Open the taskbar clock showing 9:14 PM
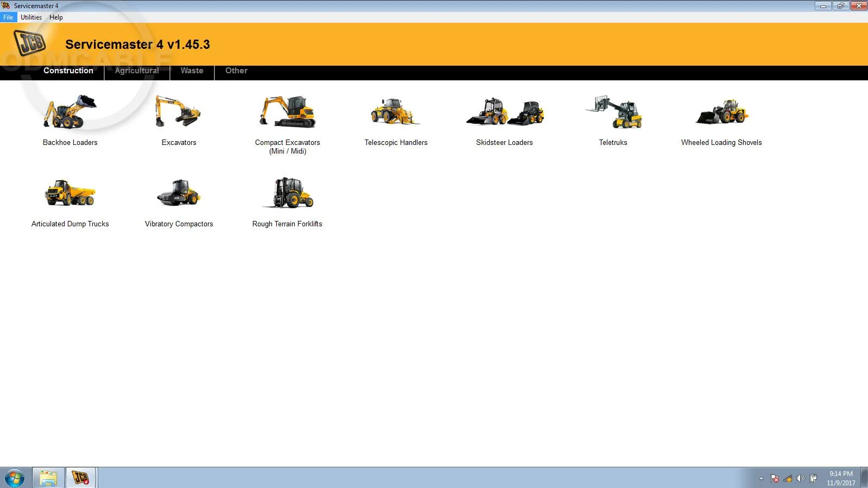 pyautogui.click(x=841, y=478)
